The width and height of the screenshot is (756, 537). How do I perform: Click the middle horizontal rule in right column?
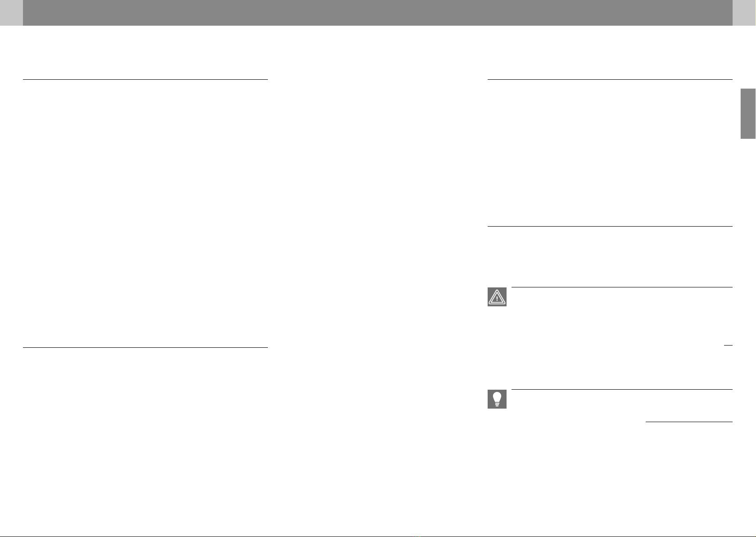[x=610, y=226]
